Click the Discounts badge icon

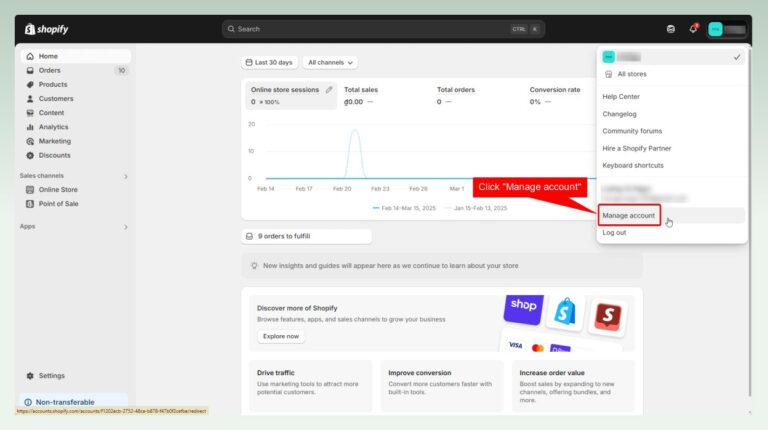point(30,156)
